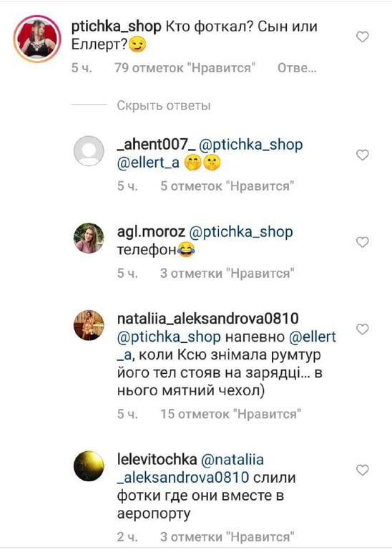Open lelevitochka profile avatar
The image size is (392, 550).
(x=89, y=465)
